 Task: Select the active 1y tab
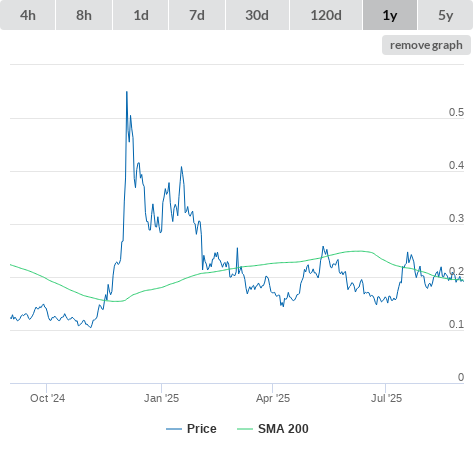click(x=390, y=15)
